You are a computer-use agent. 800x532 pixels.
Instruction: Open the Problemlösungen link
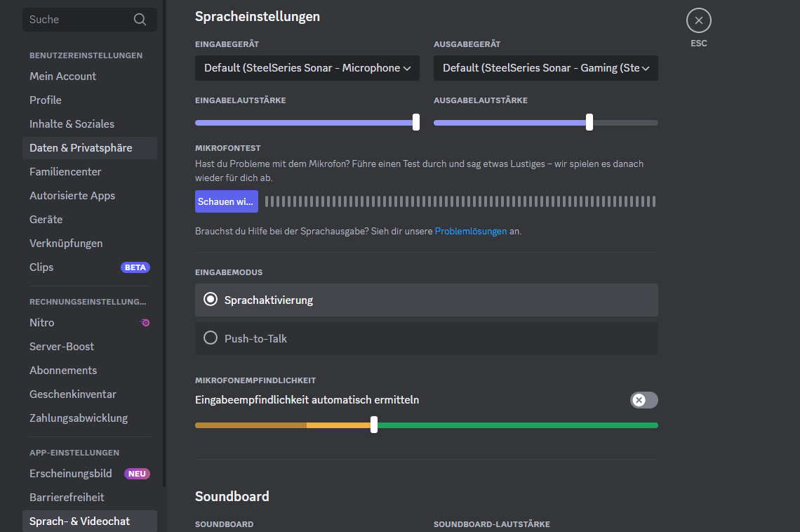click(471, 231)
